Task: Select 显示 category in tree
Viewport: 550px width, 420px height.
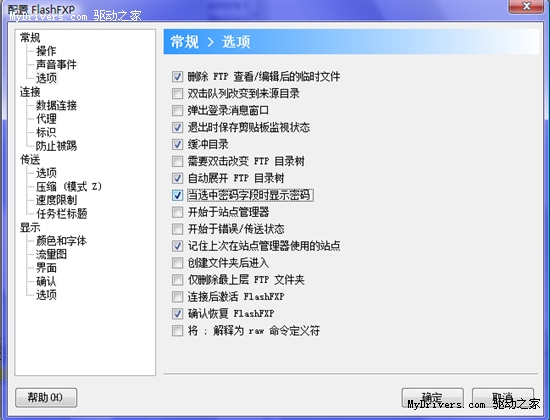Action: coord(30,227)
